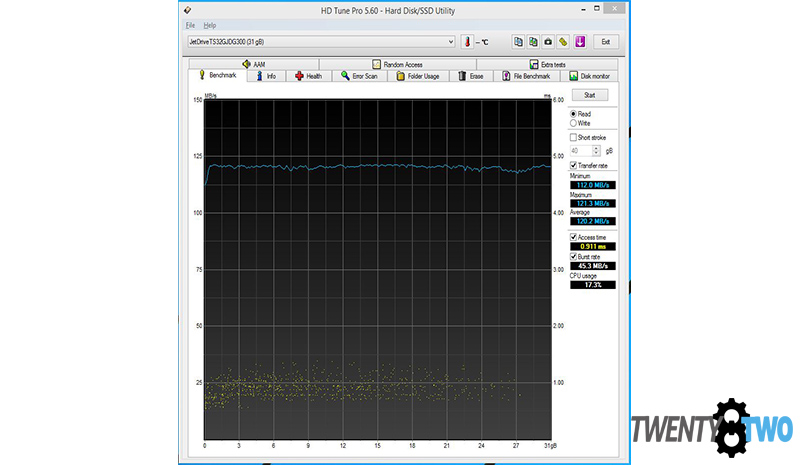Minimize the HD Tune Pro window

583,9
